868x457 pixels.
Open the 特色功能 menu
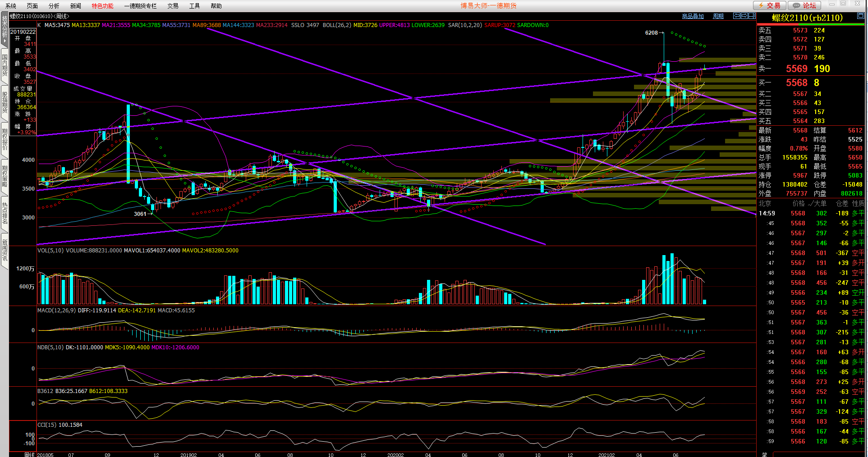click(102, 6)
